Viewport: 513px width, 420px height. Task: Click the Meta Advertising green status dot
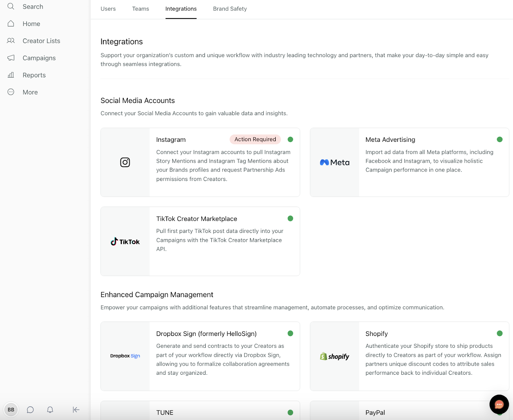point(500,139)
